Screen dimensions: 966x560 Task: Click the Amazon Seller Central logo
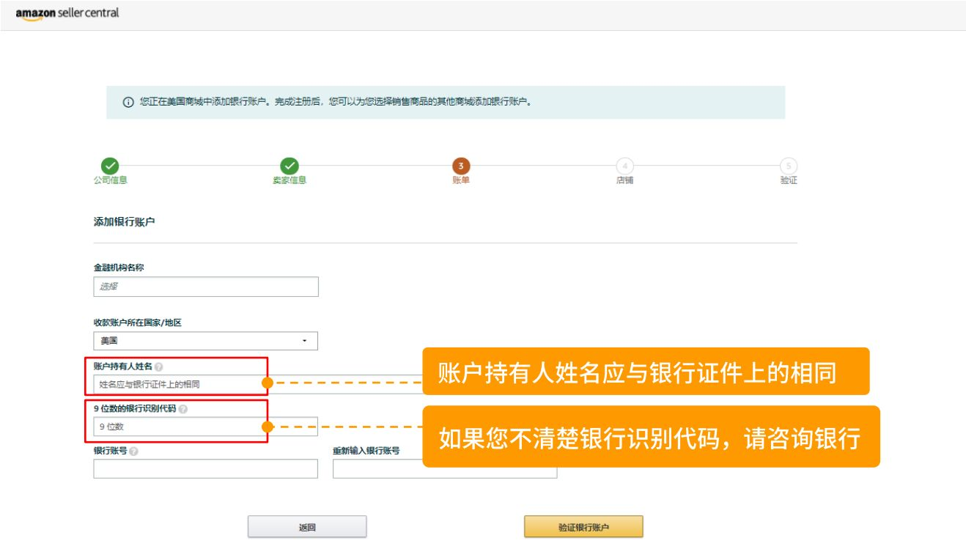[x=67, y=13]
